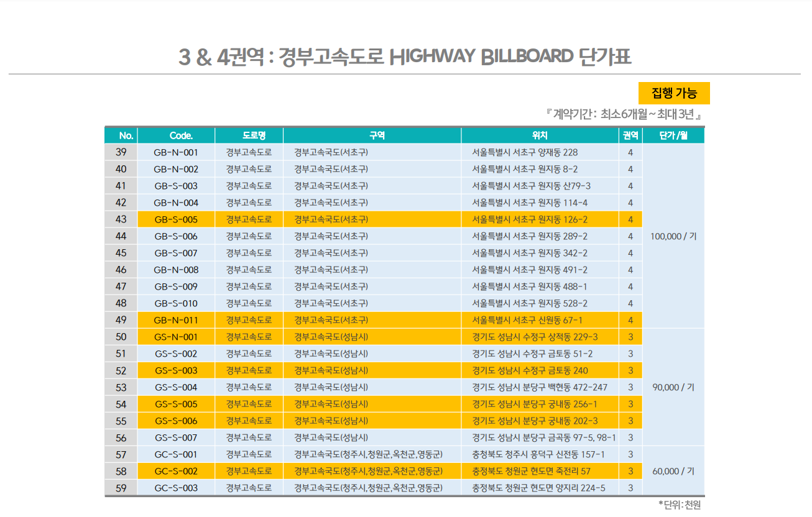The width and height of the screenshot is (812, 517).
Task: Click address 서울특별시 서초구 원지동 528-2
Action: pyautogui.click(x=530, y=303)
